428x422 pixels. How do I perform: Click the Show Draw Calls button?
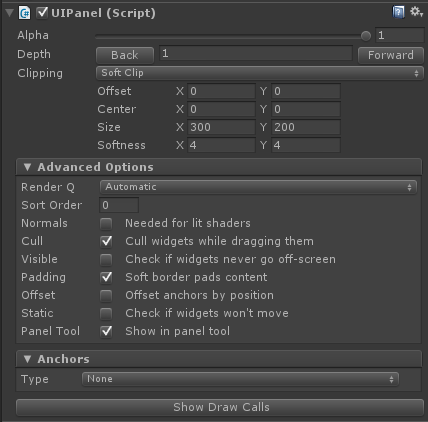click(220, 407)
